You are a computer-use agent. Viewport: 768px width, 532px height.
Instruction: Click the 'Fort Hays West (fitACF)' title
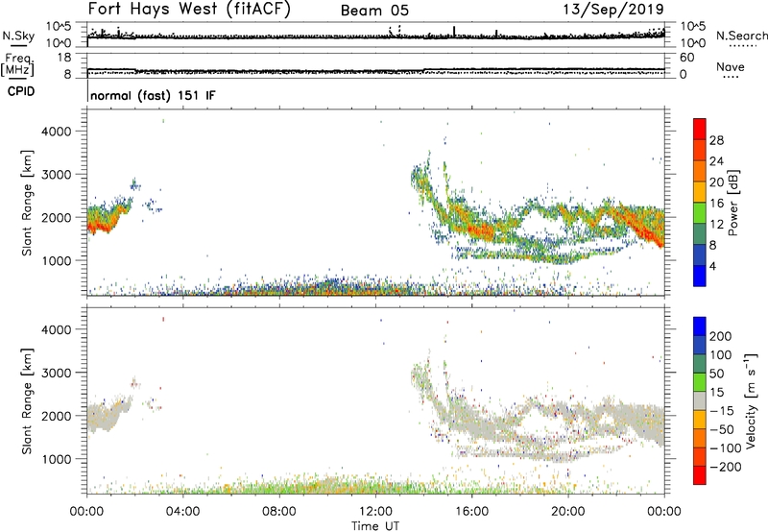[x=189, y=10]
